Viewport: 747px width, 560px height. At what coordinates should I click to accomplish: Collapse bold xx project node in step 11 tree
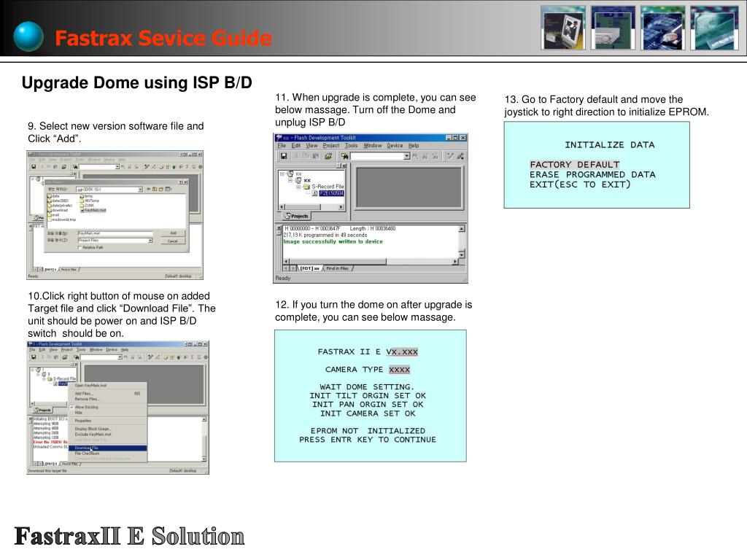(x=290, y=181)
